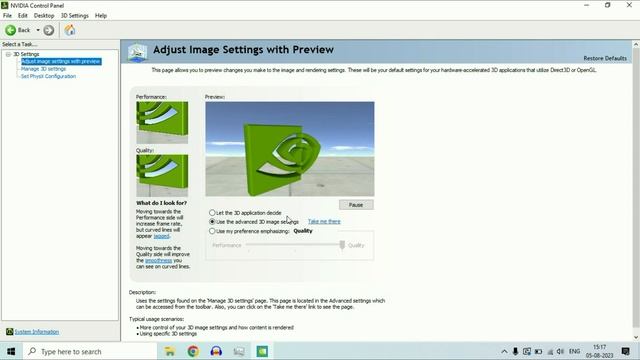Image resolution: width=640 pixels, height=360 pixels.
Task: Open 'Set PhysX Configuration' in the task tree
Action: coord(48,76)
